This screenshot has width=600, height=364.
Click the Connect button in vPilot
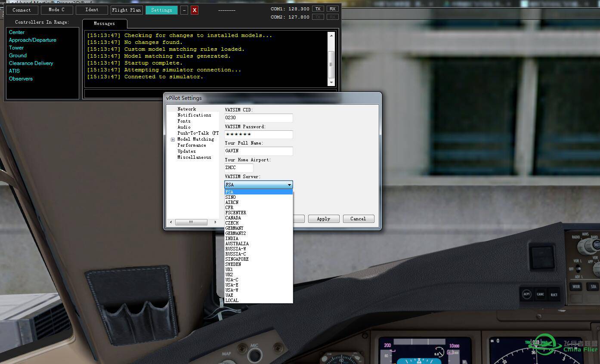coord(22,10)
